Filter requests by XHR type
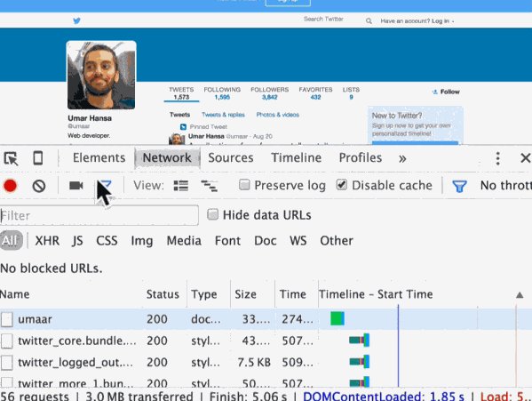 tap(47, 241)
